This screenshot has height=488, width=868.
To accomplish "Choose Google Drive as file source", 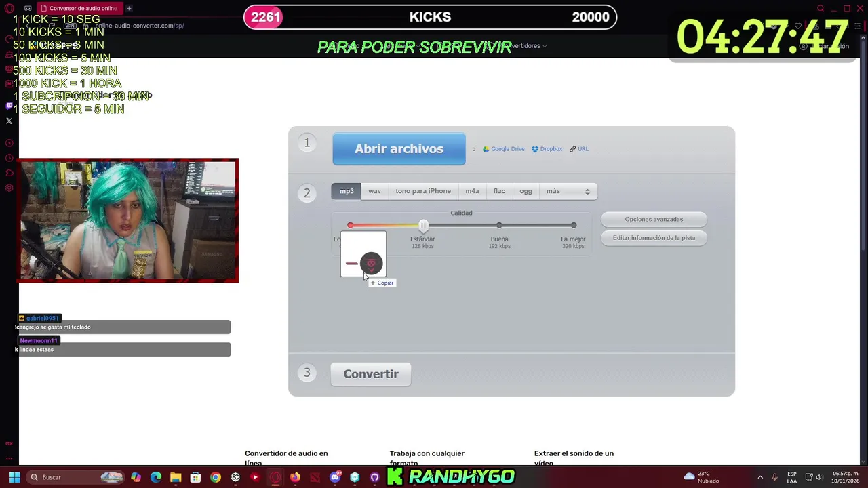I will coord(503,149).
